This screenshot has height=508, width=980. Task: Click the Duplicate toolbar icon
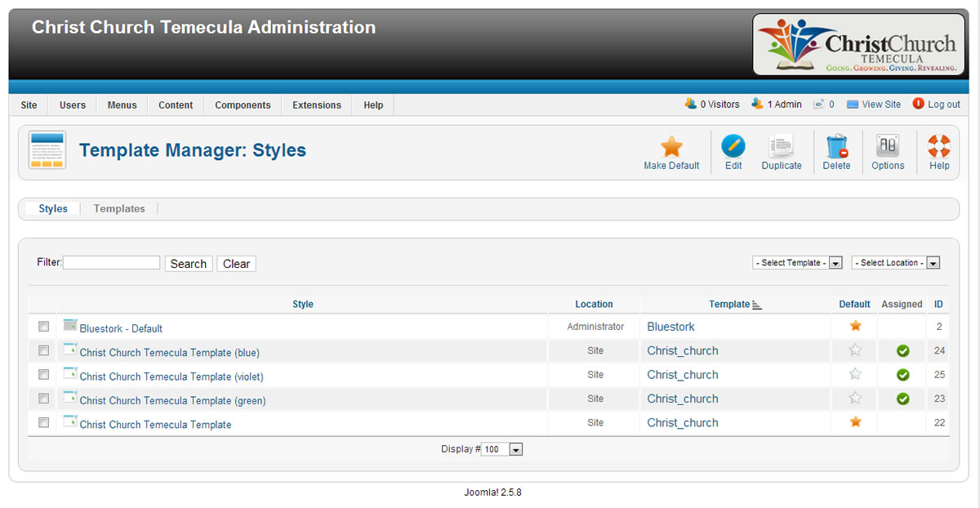(x=782, y=147)
